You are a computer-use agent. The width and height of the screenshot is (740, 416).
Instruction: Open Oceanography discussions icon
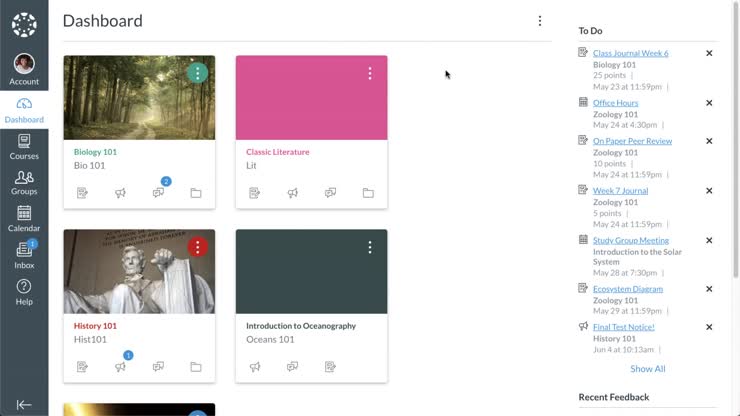pyautogui.click(x=293, y=366)
